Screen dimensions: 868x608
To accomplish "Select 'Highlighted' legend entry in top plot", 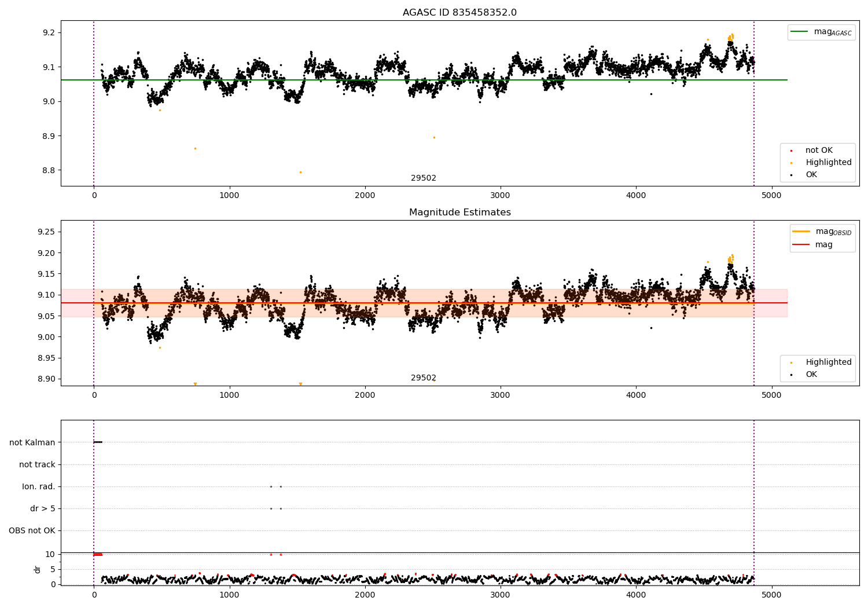I will pos(829,162).
